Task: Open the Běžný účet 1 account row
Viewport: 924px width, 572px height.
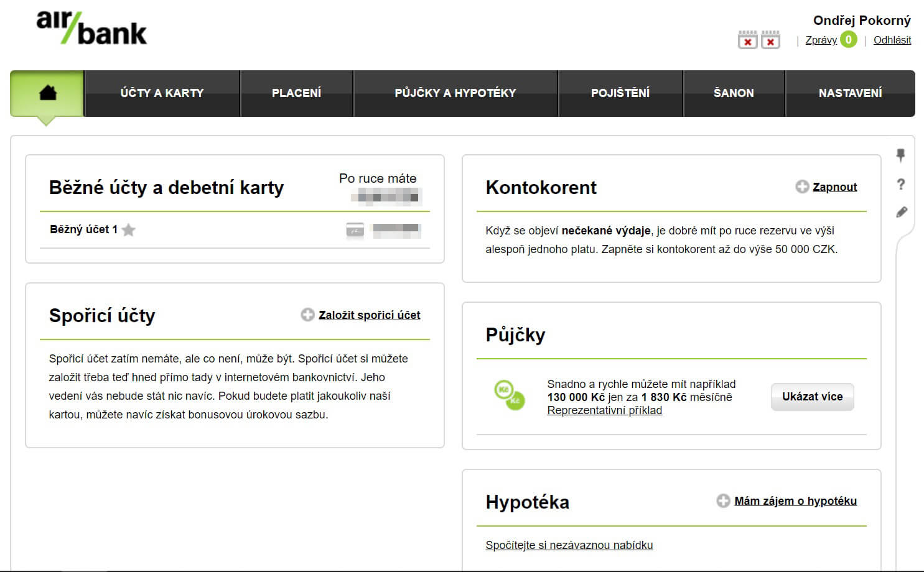Action: (x=83, y=229)
